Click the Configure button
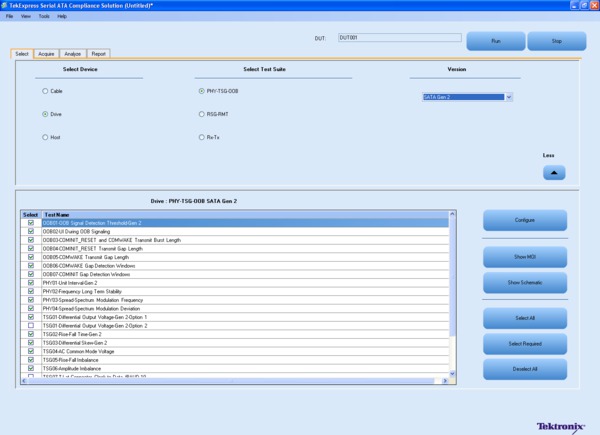The height and width of the screenshot is (435, 600). pyautogui.click(x=525, y=220)
